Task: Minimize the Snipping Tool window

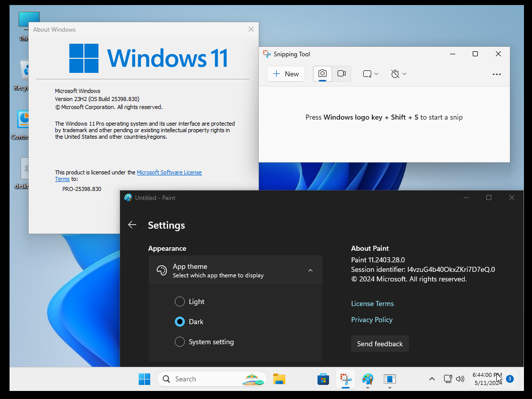Action: 453,54
